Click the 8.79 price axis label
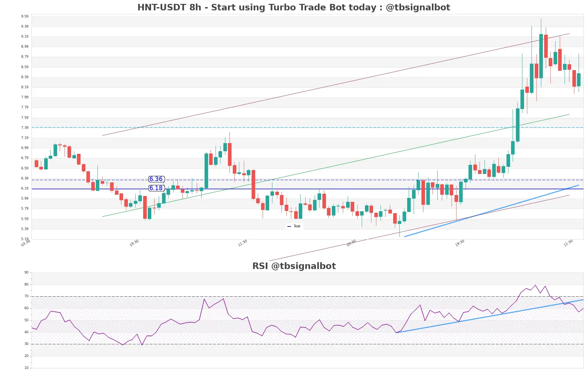 click(x=25, y=56)
